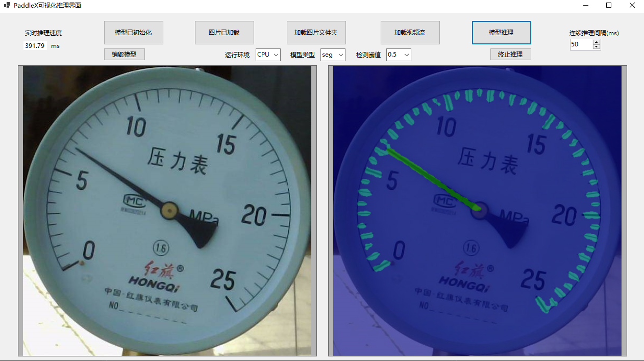The image size is (644, 361).
Task: Click the segmented blue result image
Action: pyautogui.click(x=477, y=210)
